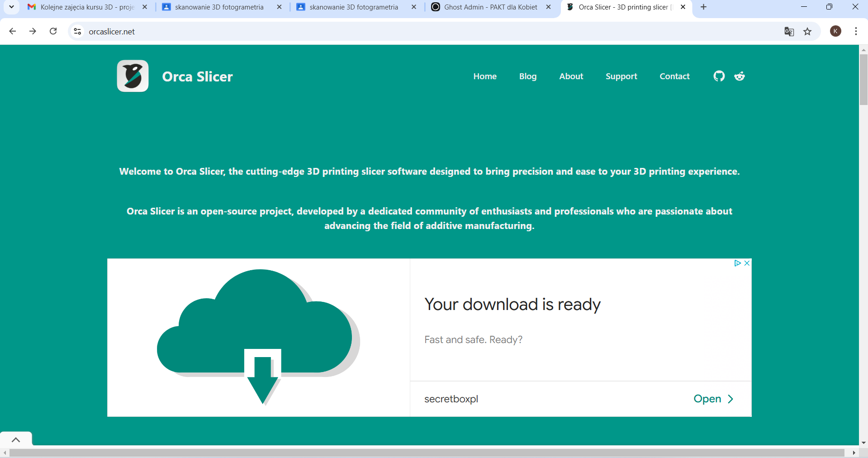Minimize the Chrome window
Screen dimensions: 868x458
[804, 7]
